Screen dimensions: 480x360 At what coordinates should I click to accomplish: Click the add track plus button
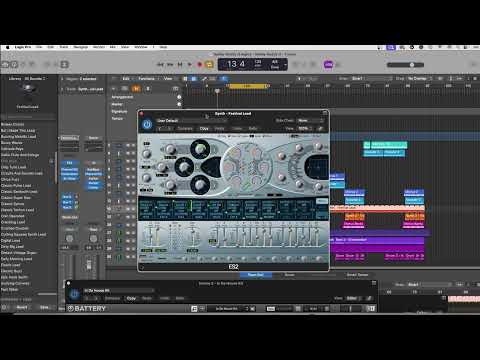[114, 89]
